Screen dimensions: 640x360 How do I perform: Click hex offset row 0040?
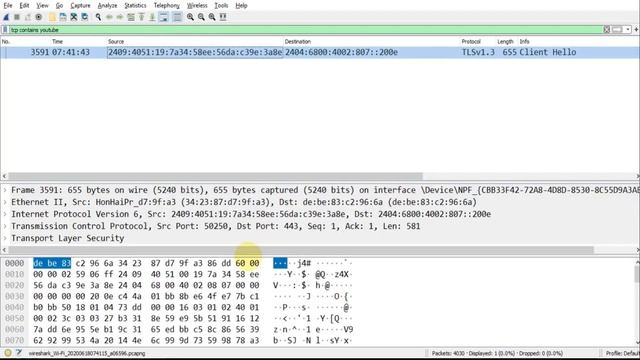tap(15, 307)
